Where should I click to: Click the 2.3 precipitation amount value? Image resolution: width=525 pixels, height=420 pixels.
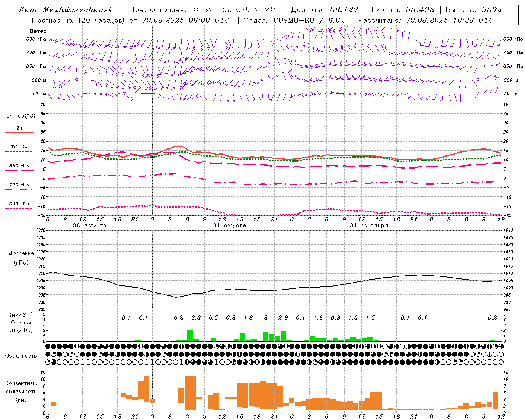pos(196,317)
